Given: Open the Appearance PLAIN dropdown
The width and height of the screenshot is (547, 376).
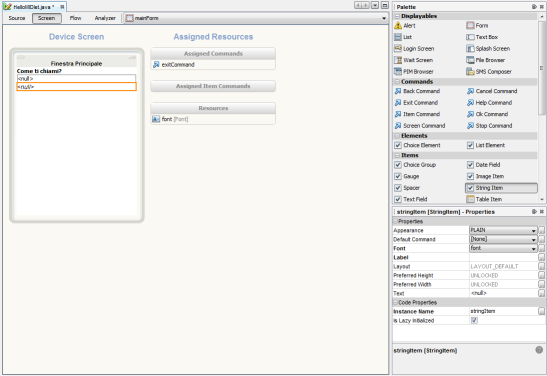Looking at the screenshot, I should (x=533, y=230).
